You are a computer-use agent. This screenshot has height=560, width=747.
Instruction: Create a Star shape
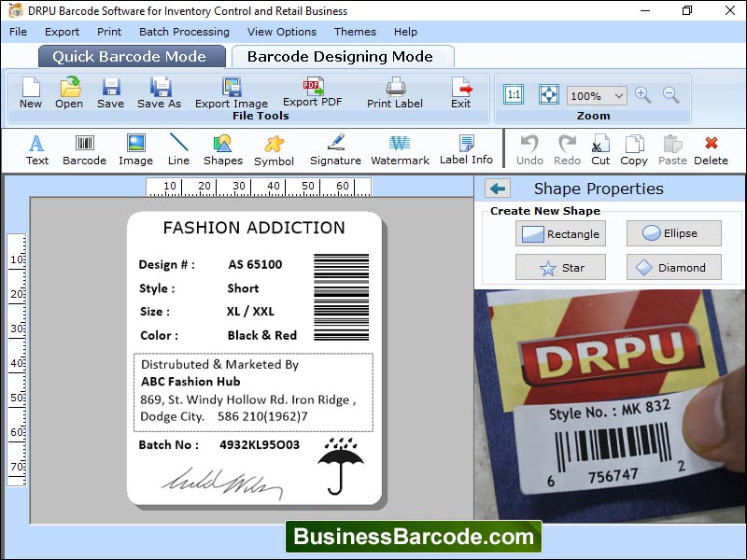[560, 267]
